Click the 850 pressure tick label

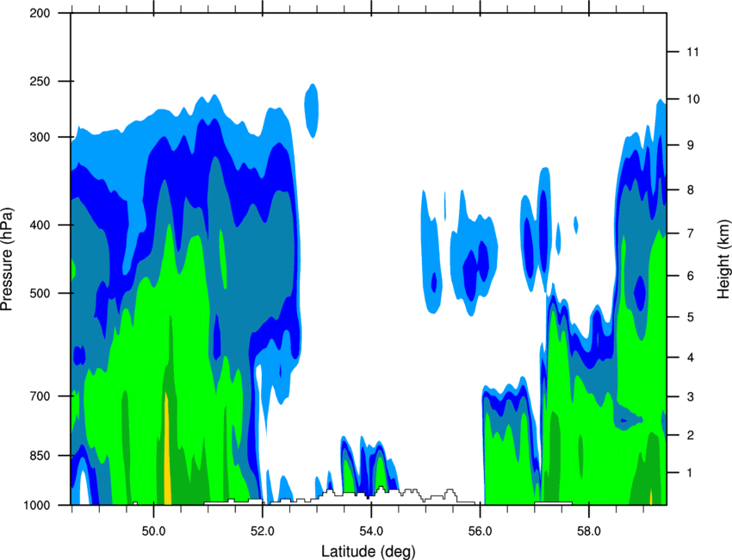[x=40, y=456]
